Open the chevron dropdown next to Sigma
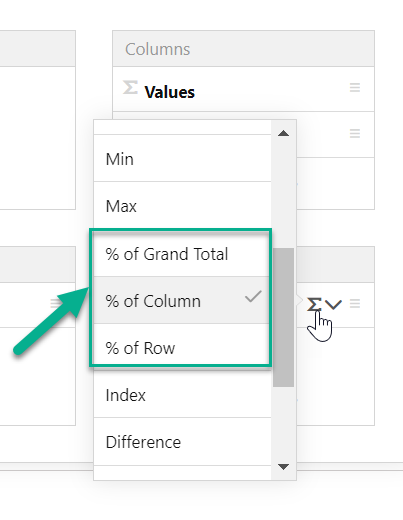403x520 pixels. 333,304
